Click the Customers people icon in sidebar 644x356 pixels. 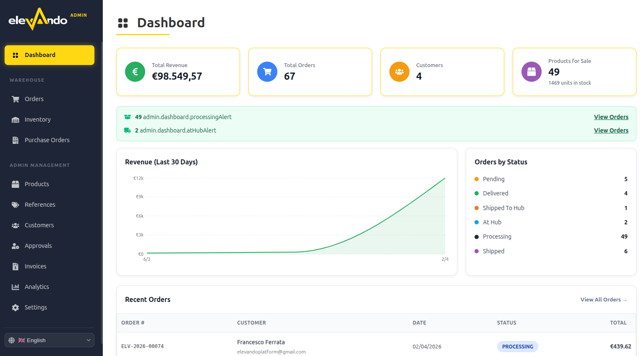point(16,225)
